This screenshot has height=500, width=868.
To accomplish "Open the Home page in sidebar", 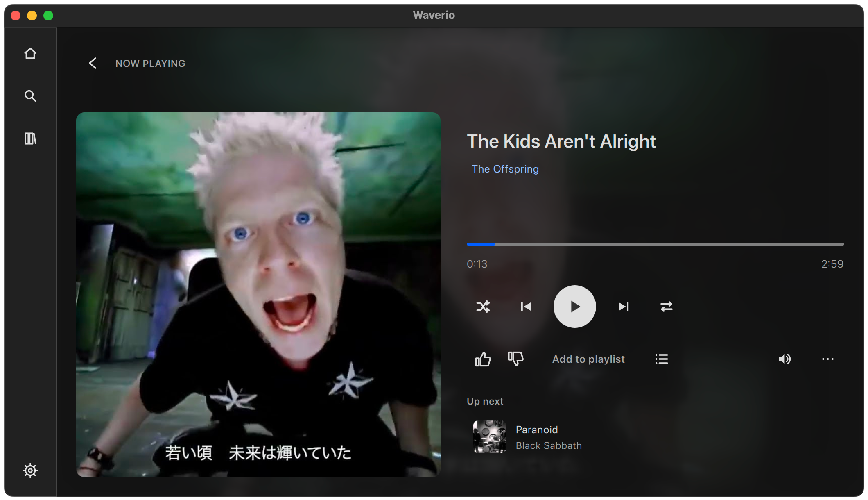I will pyautogui.click(x=30, y=54).
